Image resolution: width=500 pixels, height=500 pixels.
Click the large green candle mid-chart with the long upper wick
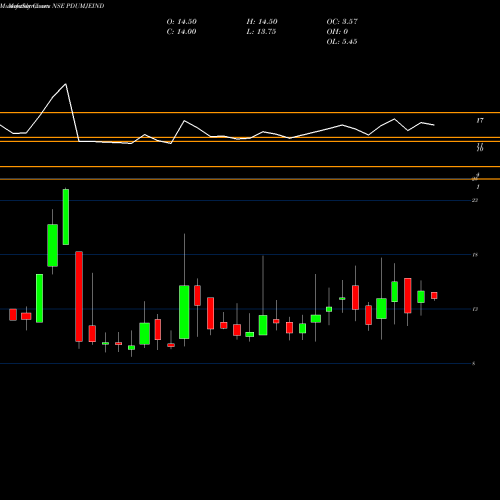point(184,312)
